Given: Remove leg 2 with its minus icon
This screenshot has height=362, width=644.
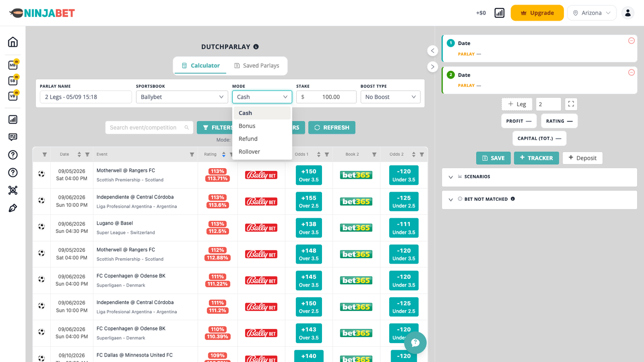Looking at the screenshot, I should click(632, 73).
